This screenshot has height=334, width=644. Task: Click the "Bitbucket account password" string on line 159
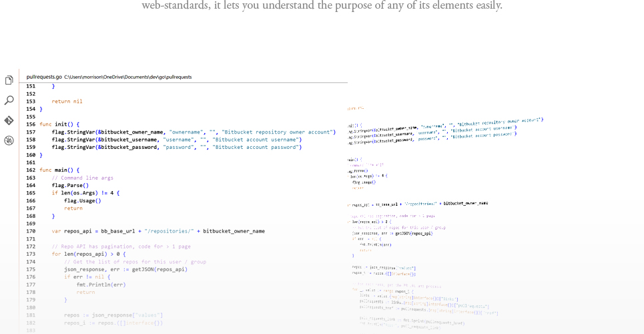click(256, 147)
